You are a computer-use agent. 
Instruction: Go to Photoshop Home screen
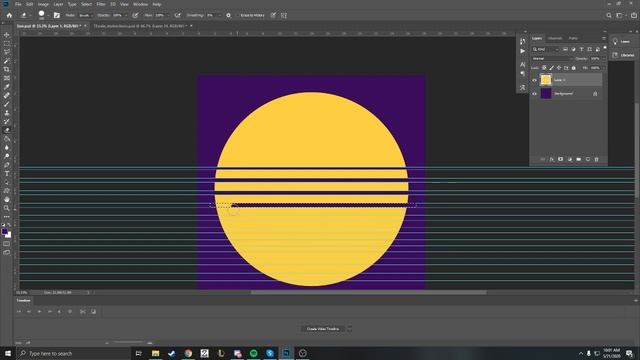coord(9,15)
